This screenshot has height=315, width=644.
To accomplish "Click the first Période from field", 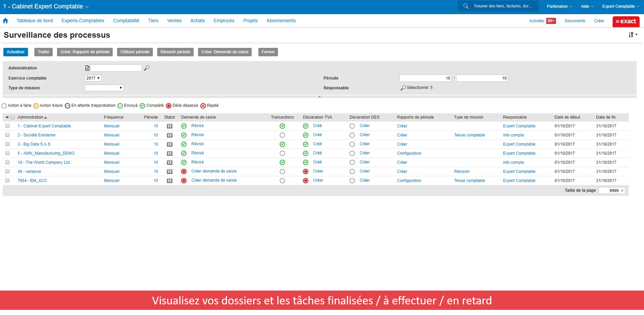I will pos(425,78).
